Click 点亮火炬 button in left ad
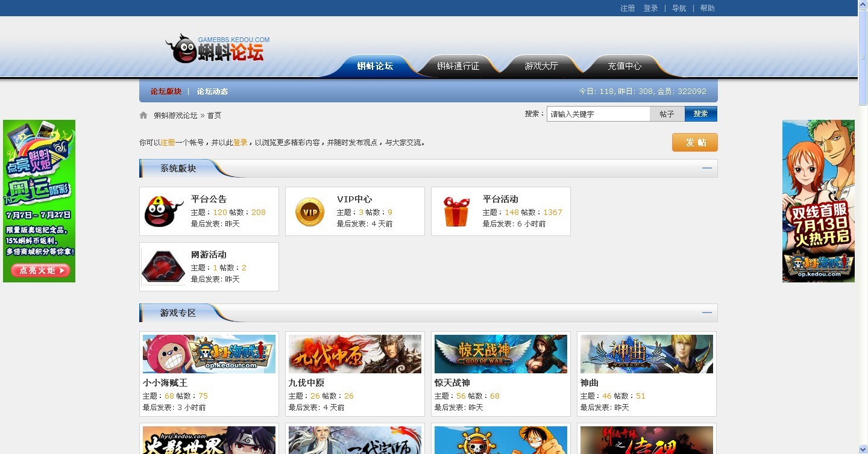The image size is (868, 454). pyautogui.click(x=41, y=270)
